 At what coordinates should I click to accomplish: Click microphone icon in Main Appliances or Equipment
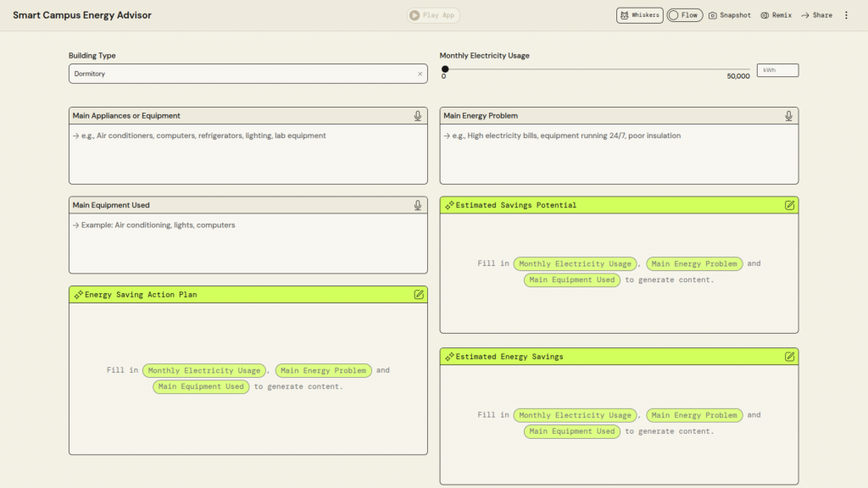418,116
